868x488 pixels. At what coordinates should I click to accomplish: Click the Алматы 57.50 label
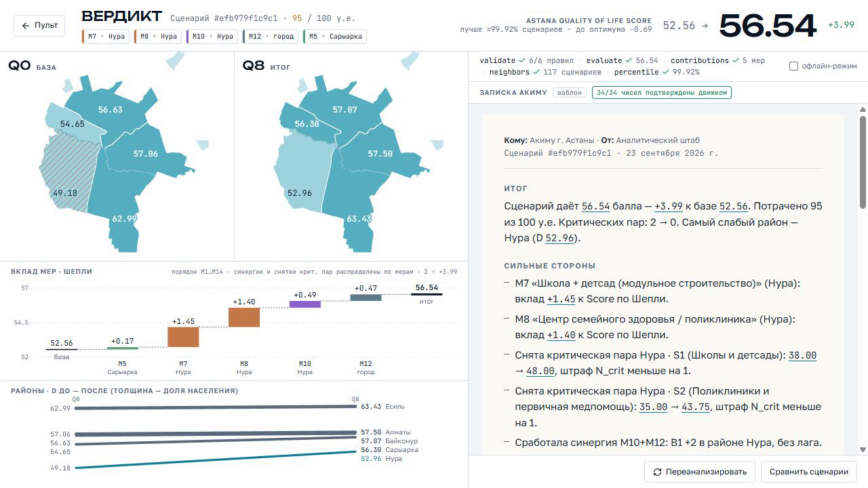(386, 432)
